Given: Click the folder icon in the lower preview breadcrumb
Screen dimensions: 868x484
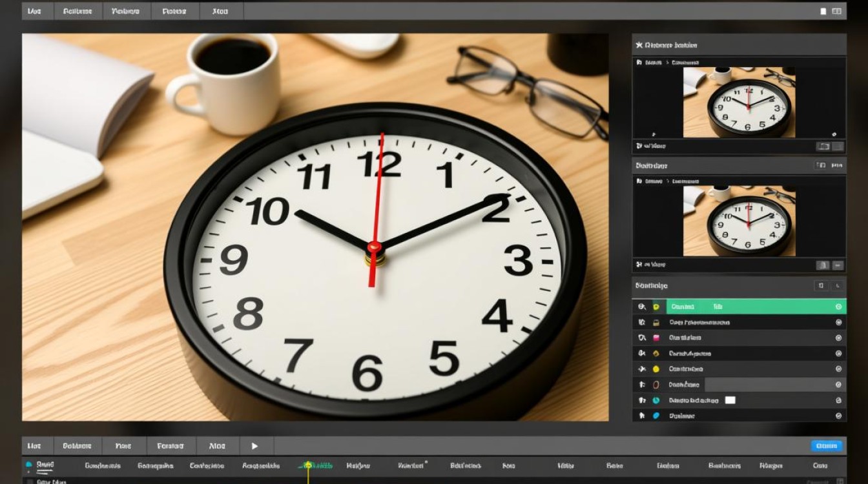Looking at the screenshot, I should point(639,181).
